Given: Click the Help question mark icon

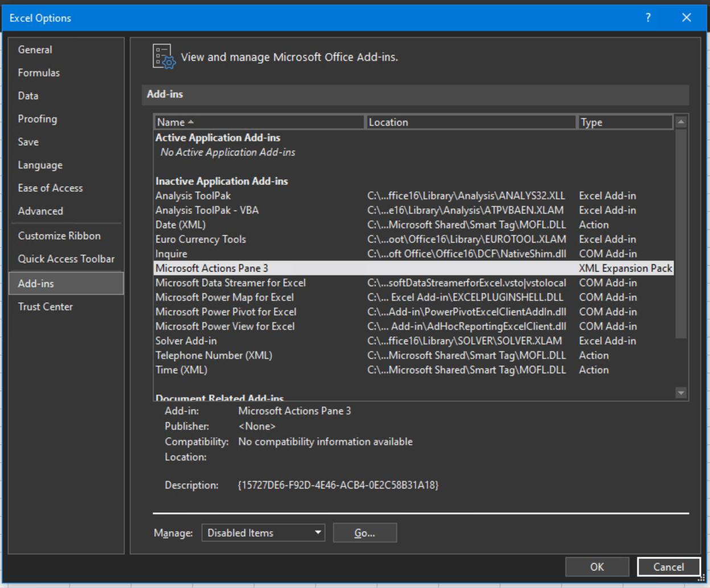Looking at the screenshot, I should tap(647, 18).
